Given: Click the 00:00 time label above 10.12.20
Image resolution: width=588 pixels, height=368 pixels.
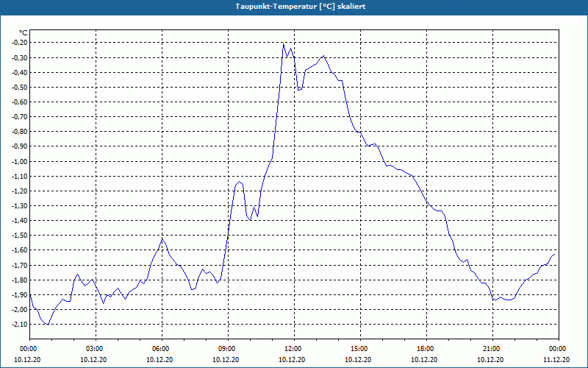Looking at the screenshot, I should click(x=28, y=349).
